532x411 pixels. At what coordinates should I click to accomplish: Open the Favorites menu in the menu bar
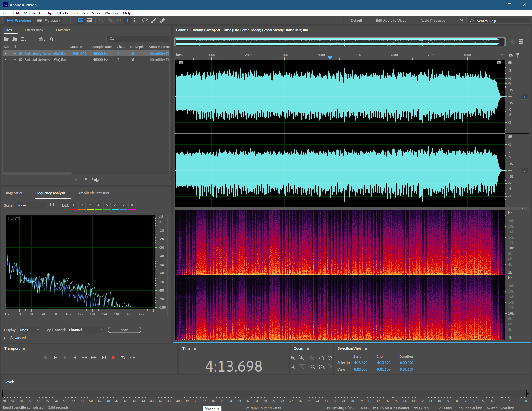80,13
